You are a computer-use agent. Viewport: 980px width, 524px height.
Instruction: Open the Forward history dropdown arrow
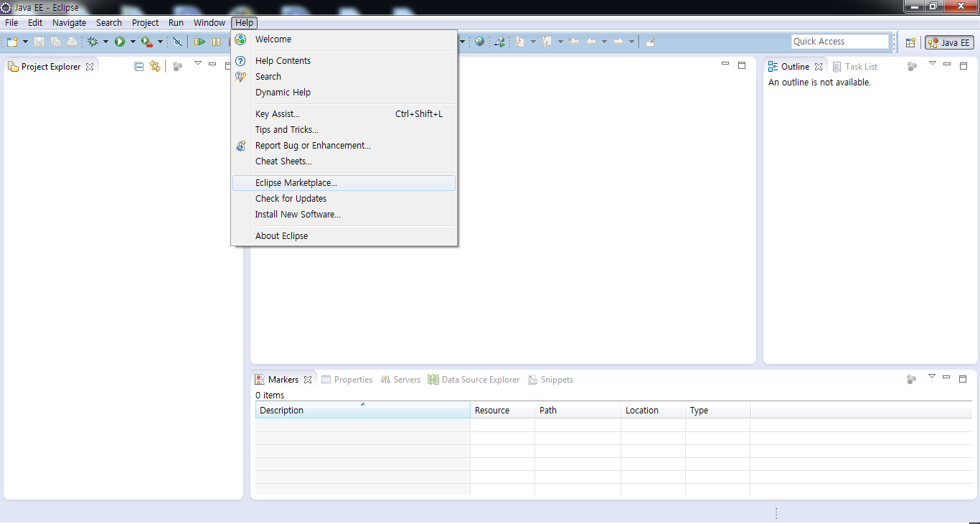click(x=631, y=42)
